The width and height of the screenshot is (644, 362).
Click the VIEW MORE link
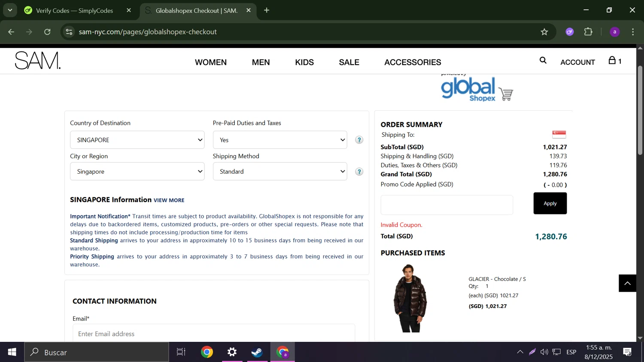[x=169, y=200]
